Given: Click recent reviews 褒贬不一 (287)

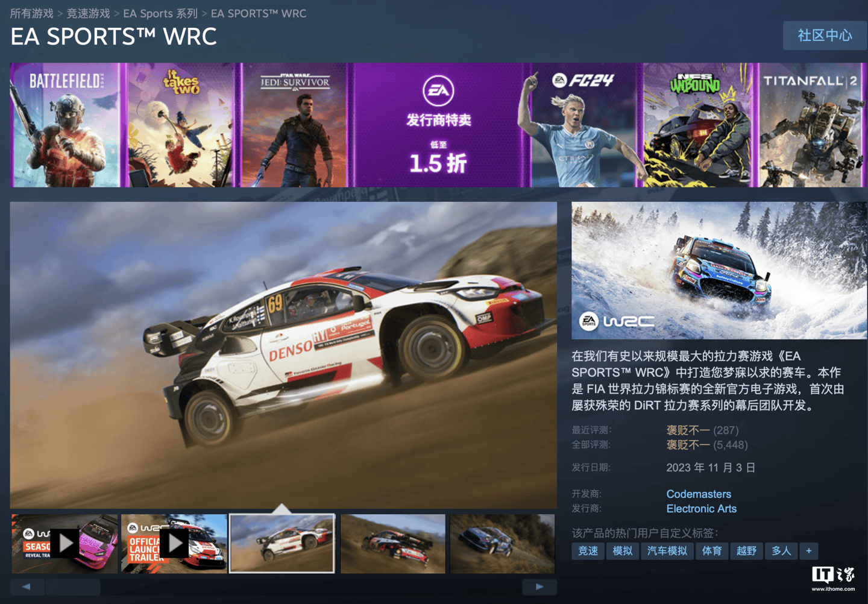Looking at the screenshot, I should (702, 430).
